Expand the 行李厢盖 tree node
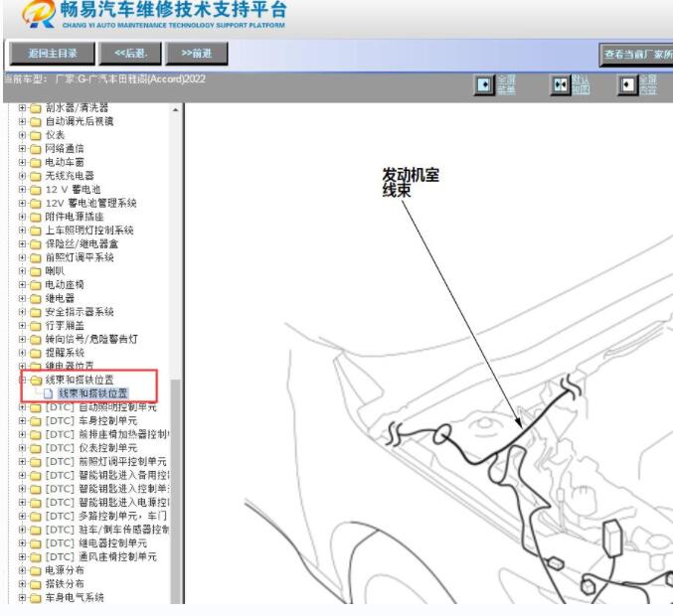 22,326
